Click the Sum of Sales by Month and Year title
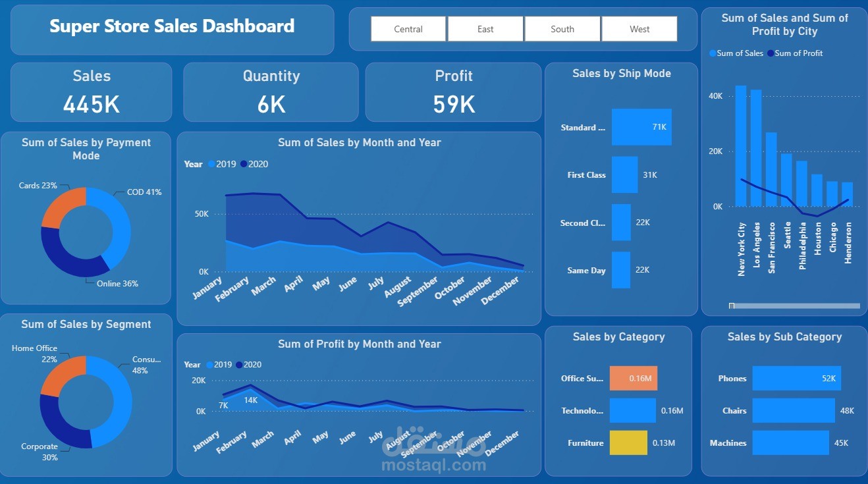Viewport: 868px width, 484px height. [360, 142]
